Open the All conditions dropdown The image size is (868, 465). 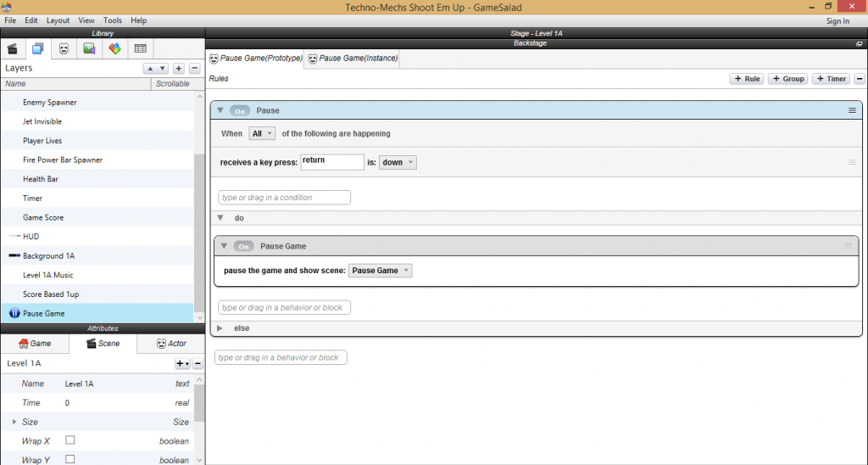click(x=262, y=133)
